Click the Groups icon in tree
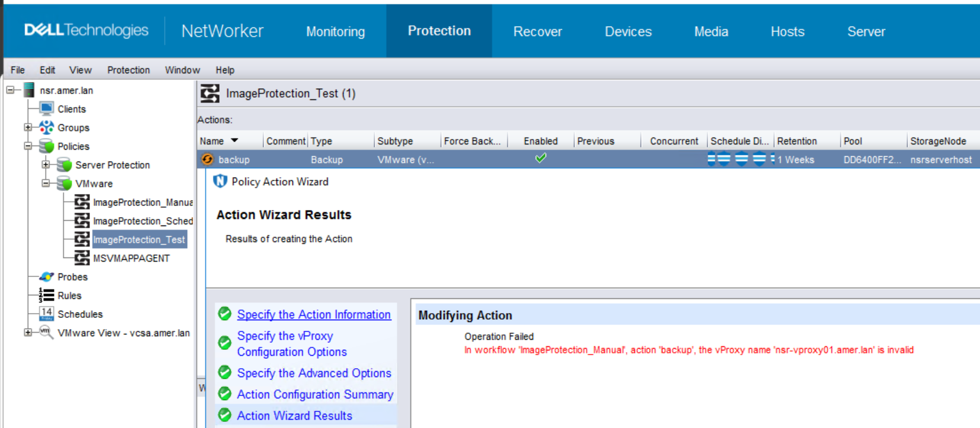980x428 pixels. (47, 127)
